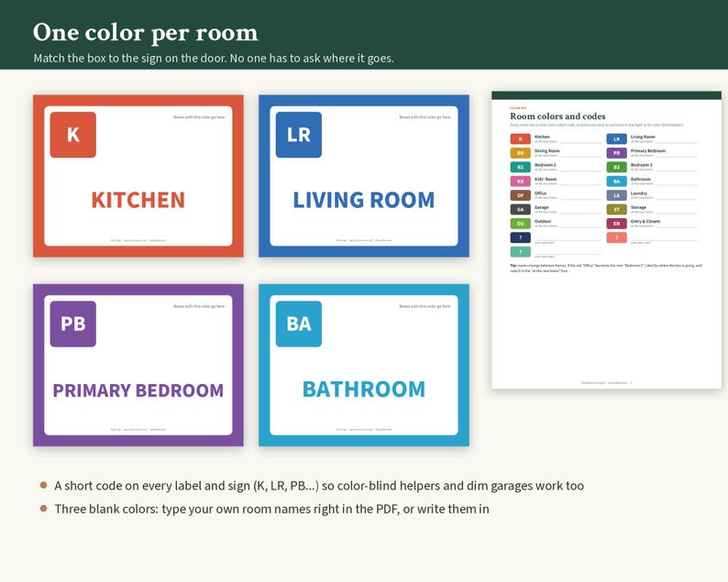The width and height of the screenshot is (728, 582).
Task: Click the 'Bedroom 3' label in the key
Action: coord(642,165)
